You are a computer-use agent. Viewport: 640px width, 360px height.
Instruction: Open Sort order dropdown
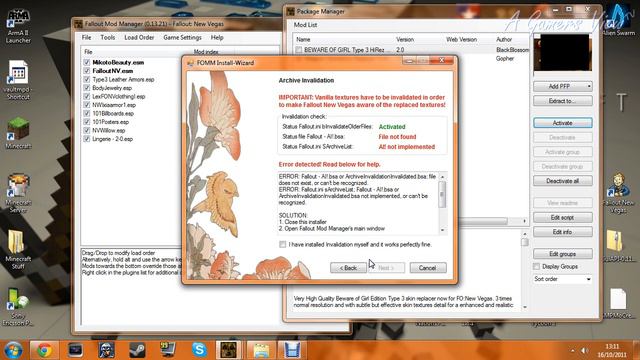point(562,279)
